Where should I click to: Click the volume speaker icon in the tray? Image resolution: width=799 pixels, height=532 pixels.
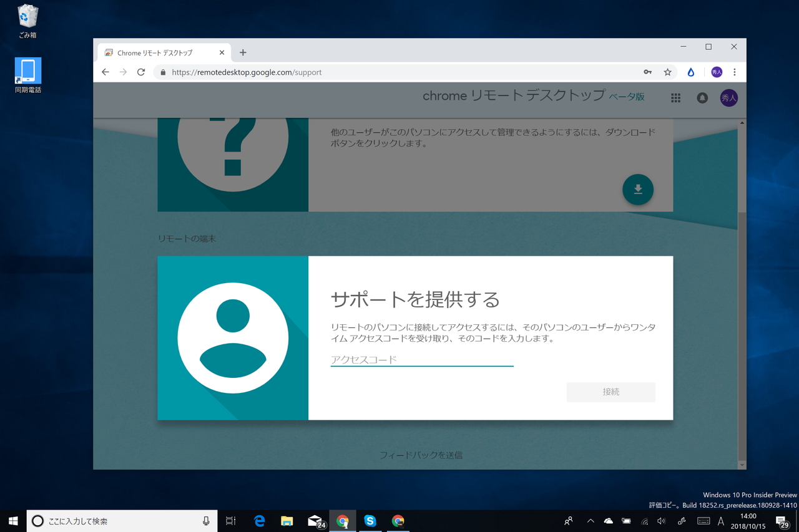coord(662,521)
